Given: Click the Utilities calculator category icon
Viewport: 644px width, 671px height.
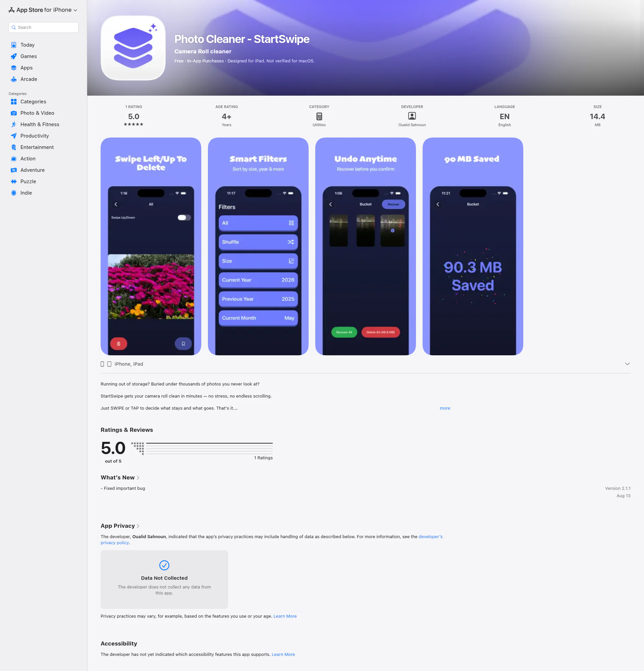Looking at the screenshot, I should [x=319, y=116].
